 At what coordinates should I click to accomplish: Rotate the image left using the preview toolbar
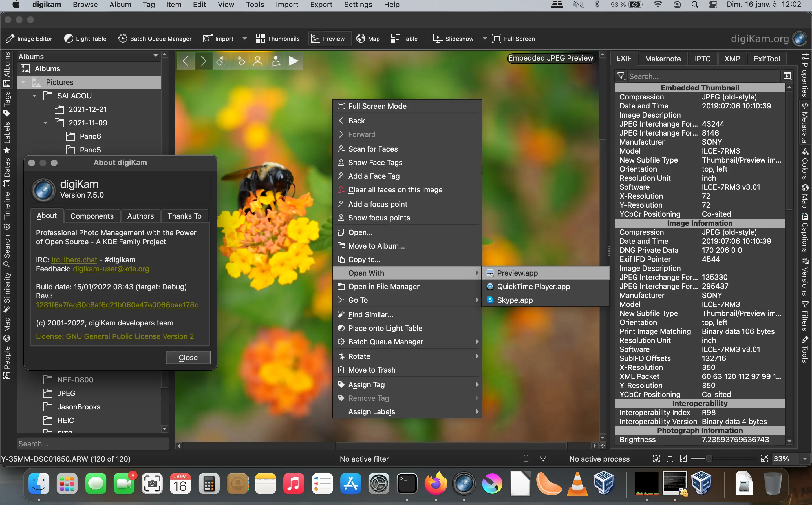coord(222,61)
